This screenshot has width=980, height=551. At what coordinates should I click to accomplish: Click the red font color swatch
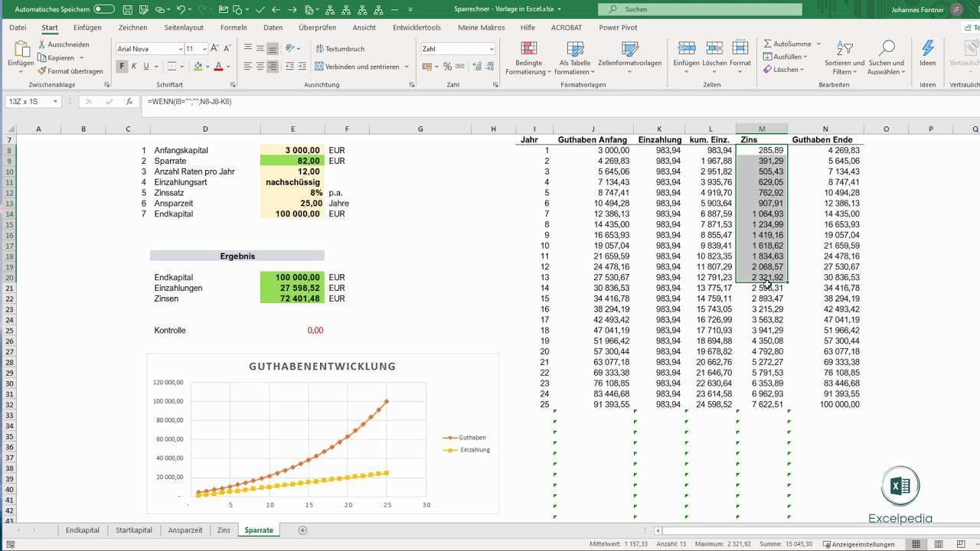pyautogui.click(x=218, y=67)
